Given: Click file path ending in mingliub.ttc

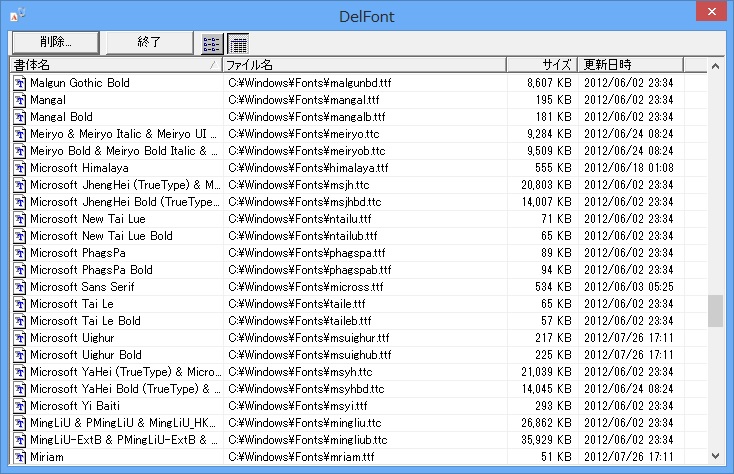Looking at the screenshot, I should [x=308, y=440].
